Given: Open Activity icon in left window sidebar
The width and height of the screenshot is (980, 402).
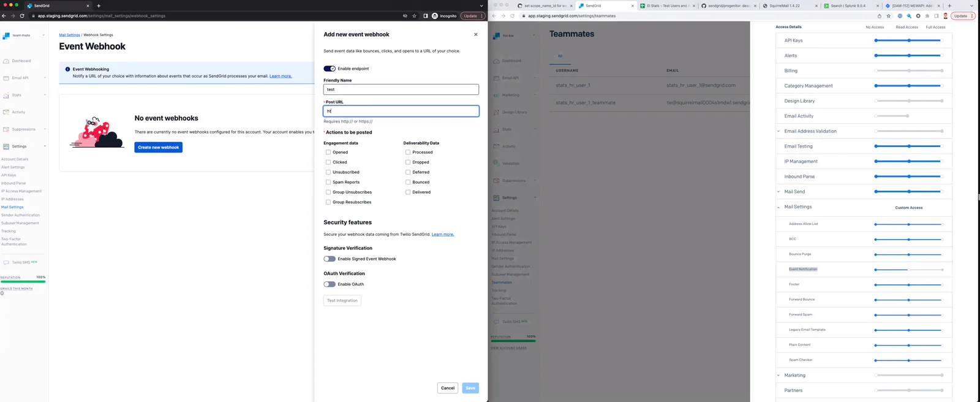Looking at the screenshot, I should [6, 112].
